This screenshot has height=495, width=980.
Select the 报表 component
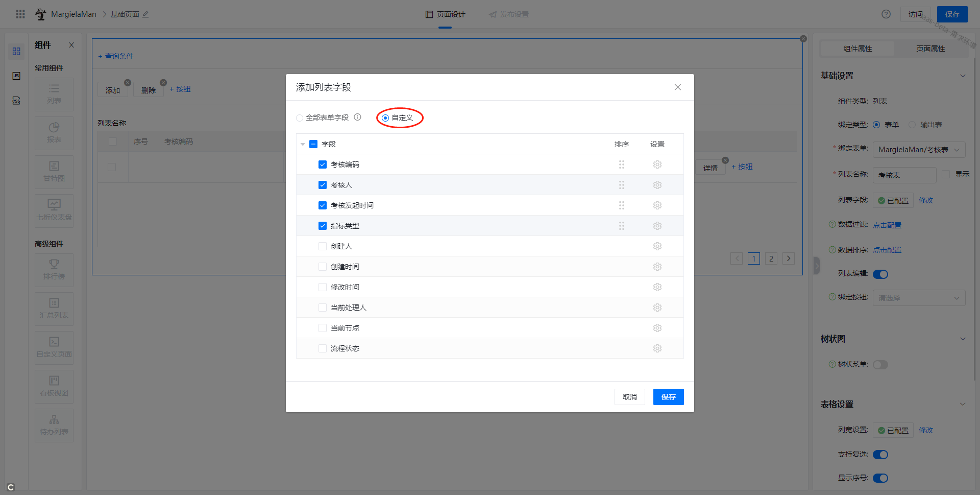coord(54,133)
